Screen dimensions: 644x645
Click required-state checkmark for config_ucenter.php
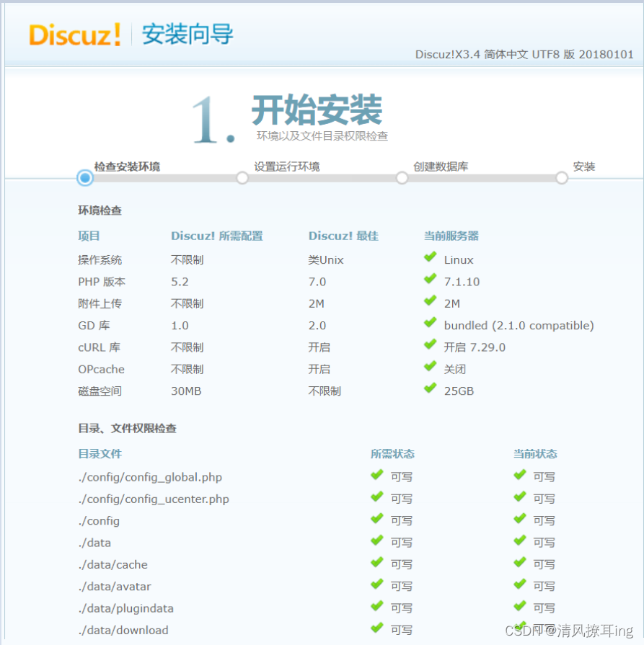point(376,497)
